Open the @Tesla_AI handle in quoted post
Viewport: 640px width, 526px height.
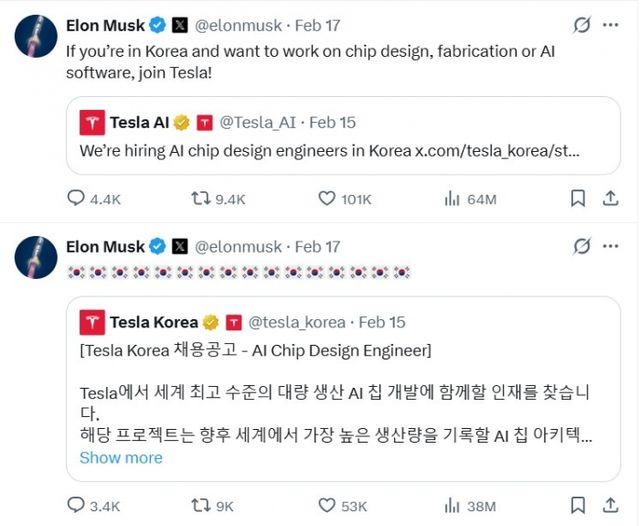tap(258, 123)
